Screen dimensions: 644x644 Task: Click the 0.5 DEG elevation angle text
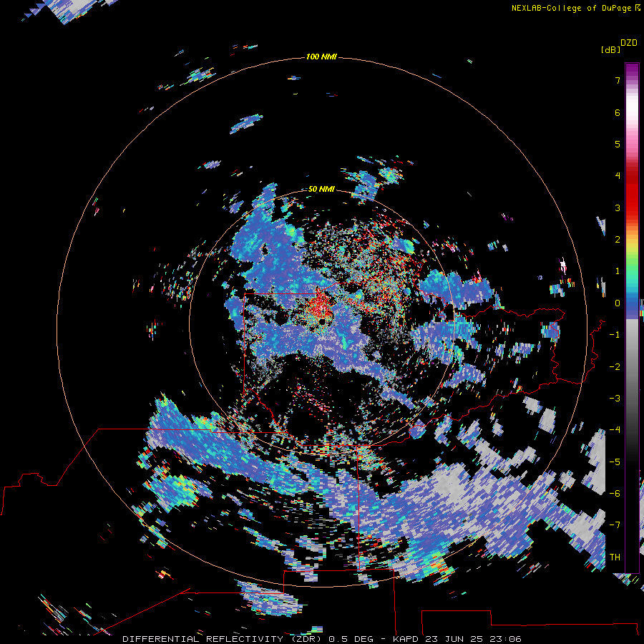point(350,639)
